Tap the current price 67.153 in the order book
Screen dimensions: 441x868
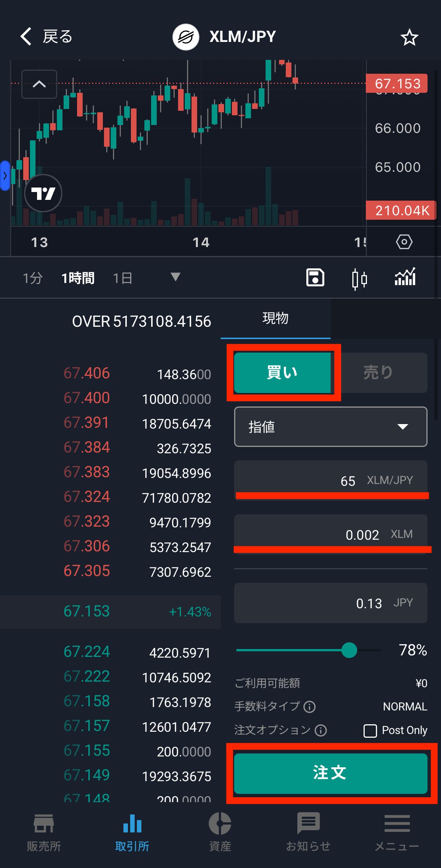pyautogui.click(x=86, y=611)
